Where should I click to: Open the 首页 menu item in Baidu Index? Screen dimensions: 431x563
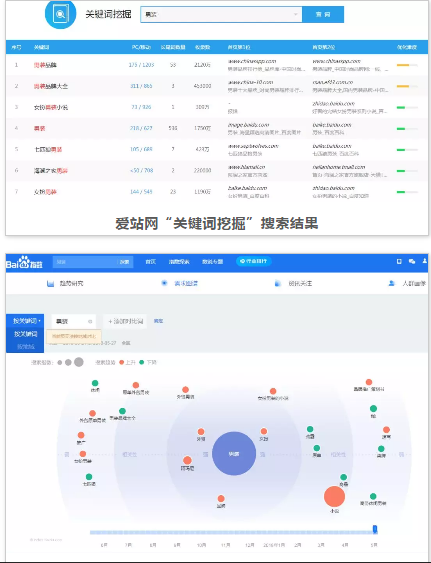(x=150, y=261)
